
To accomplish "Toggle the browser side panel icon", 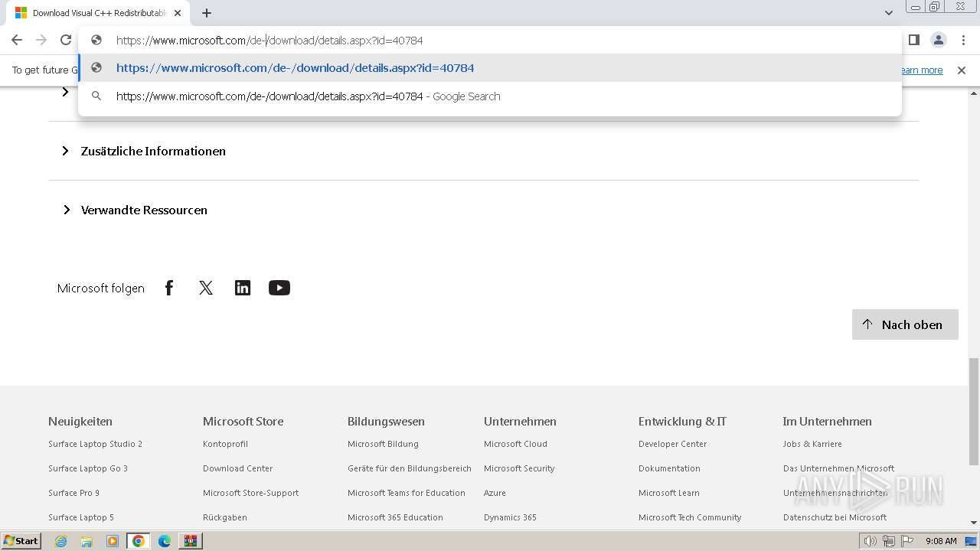I will tap(913, 40).
